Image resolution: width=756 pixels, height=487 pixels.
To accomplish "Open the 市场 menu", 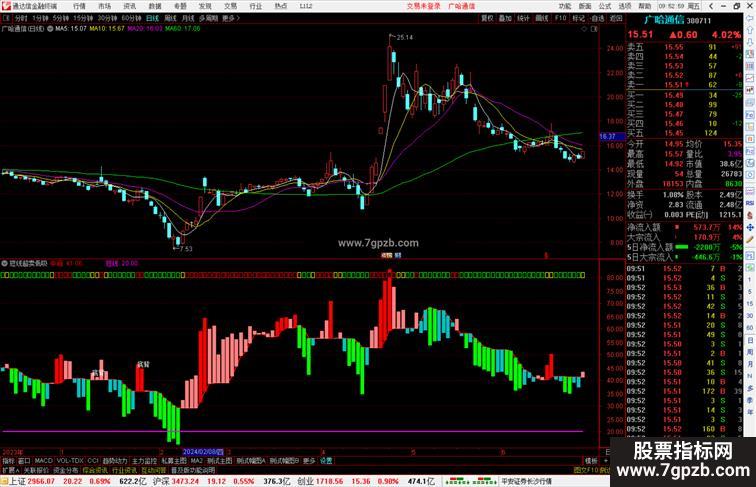I will [104, 6].
